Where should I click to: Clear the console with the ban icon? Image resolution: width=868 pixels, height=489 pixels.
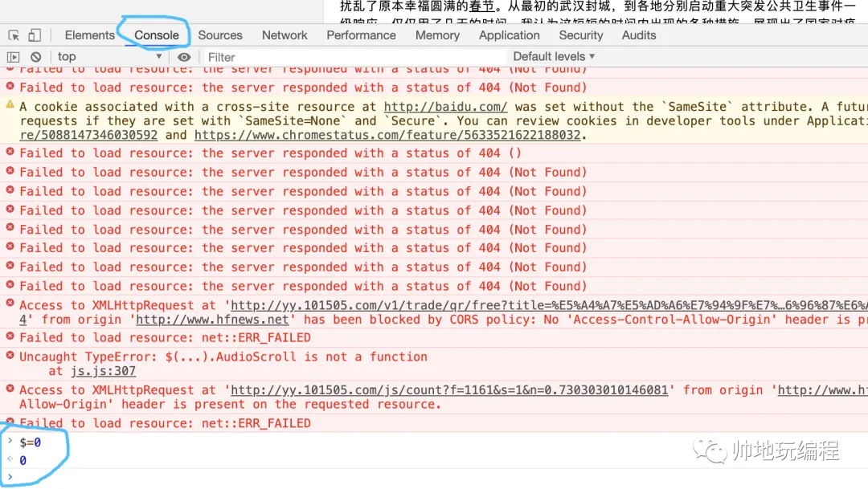coord(36,57)
